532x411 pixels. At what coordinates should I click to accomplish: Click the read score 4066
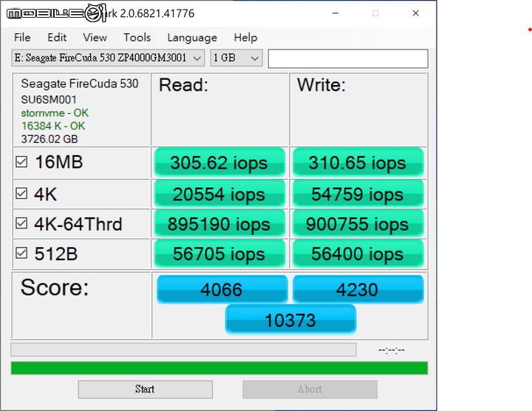point(222,289)
